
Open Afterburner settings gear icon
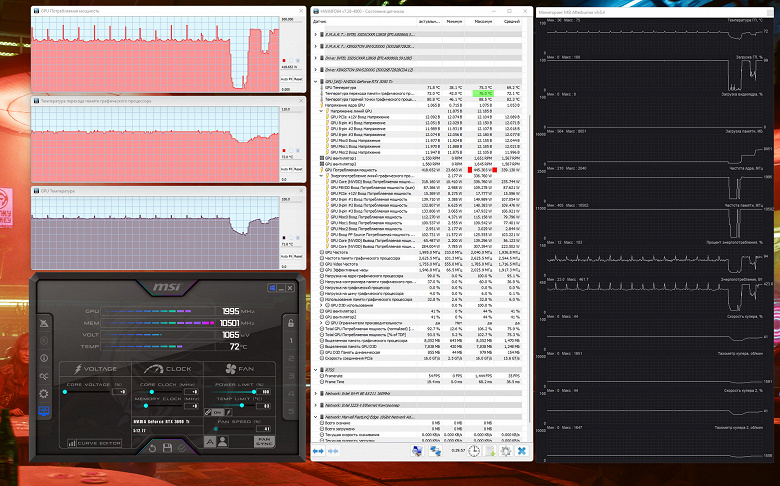click(44, 394)
